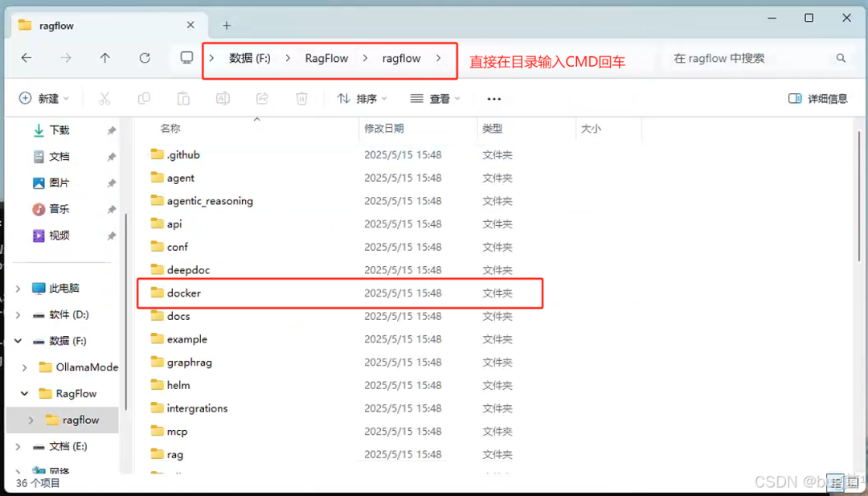Open Documents in quick access

pyautogui.click(x=59, y=157)
